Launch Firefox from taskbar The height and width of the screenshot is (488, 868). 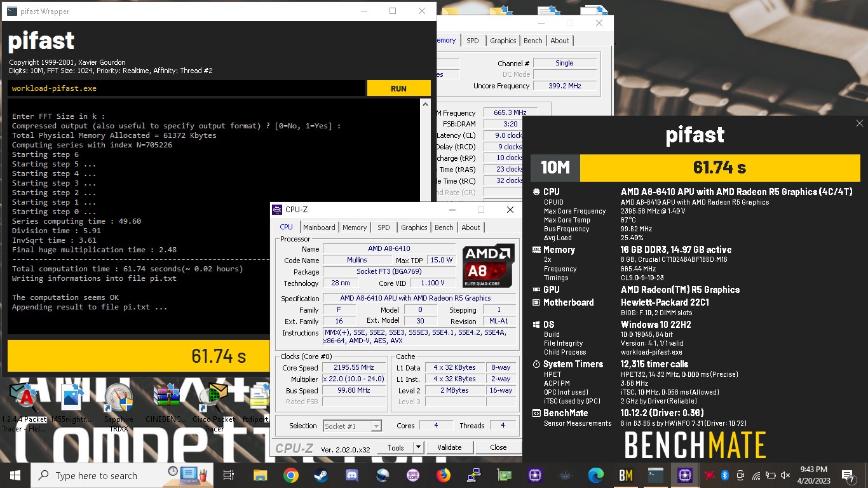click(x=443, y=475)
